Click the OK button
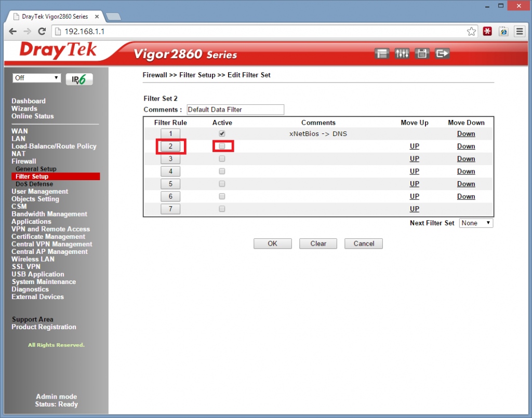 tap(272, 244)
